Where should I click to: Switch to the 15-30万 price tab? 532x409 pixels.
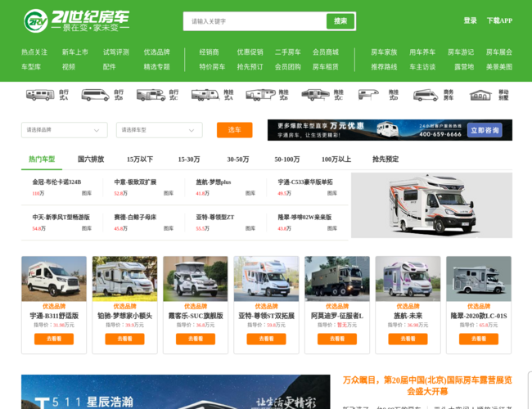click(189, 159)
